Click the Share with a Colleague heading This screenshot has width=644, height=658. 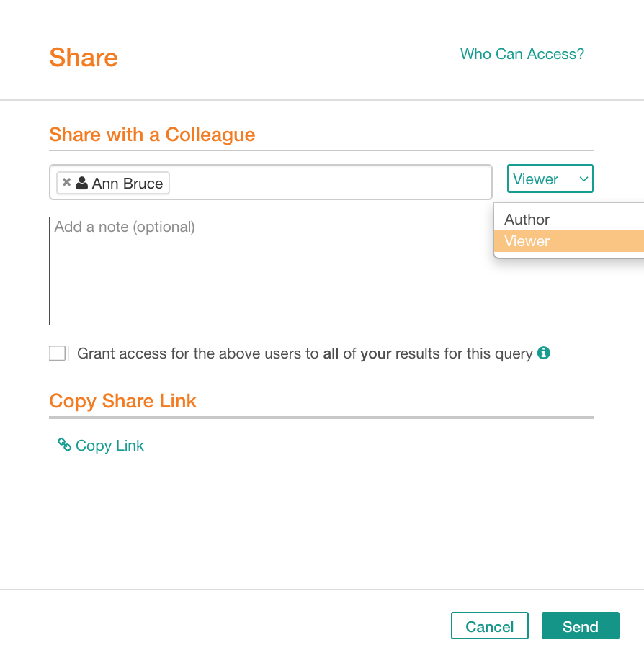tap(152, 135)
